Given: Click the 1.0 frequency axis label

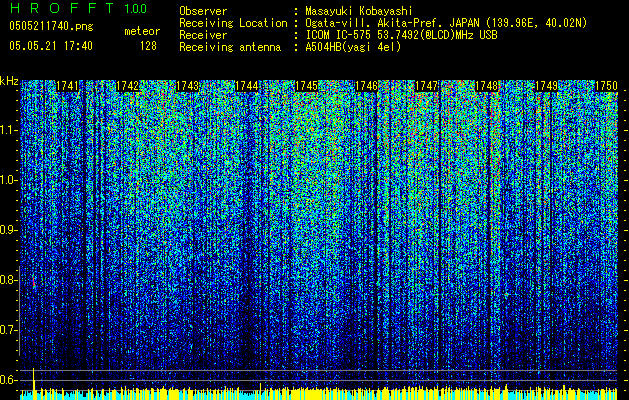Looking at the screenshot, I should (x=8, y=181).
